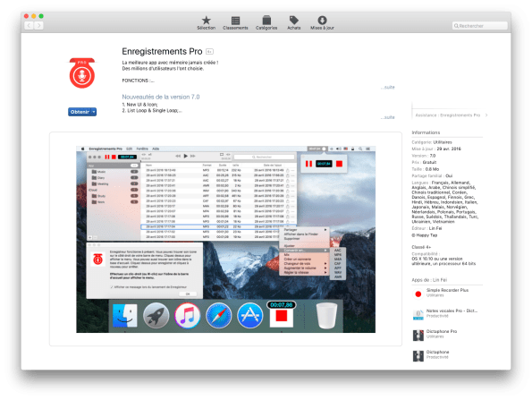Click the red stop recorder icon in dock
This screenshot has height=400, width=532.
tap(282, 317)
